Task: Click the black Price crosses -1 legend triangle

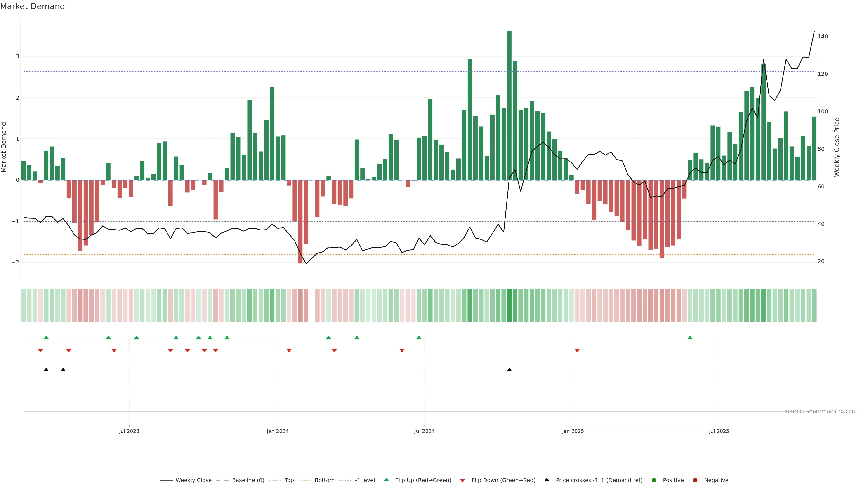Action: (547, 480)
